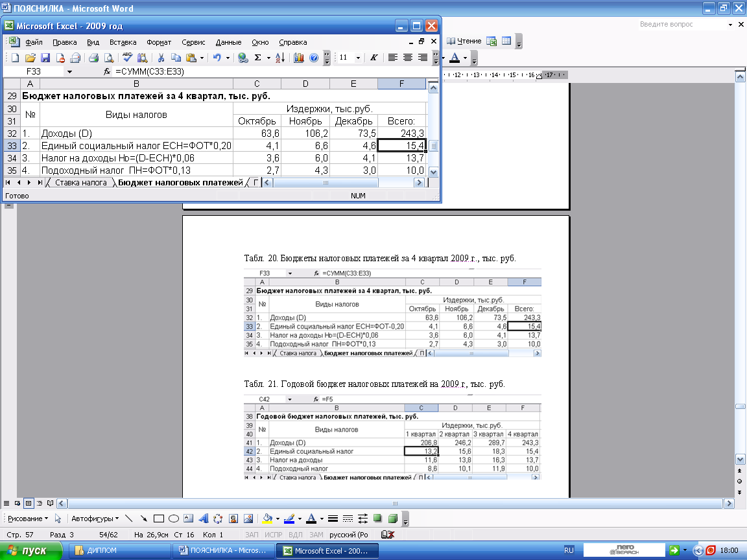747x560 pixels.
Task: Toggle left alignment in Excel toolbar
Action: pyautogui.click(x=392, y=58)
